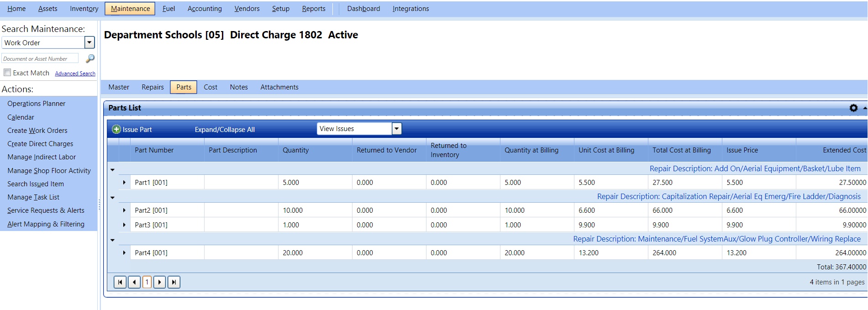Screen dimensions: 868x310
Task: Switch to the Cost tab
Action: point(210,87)
